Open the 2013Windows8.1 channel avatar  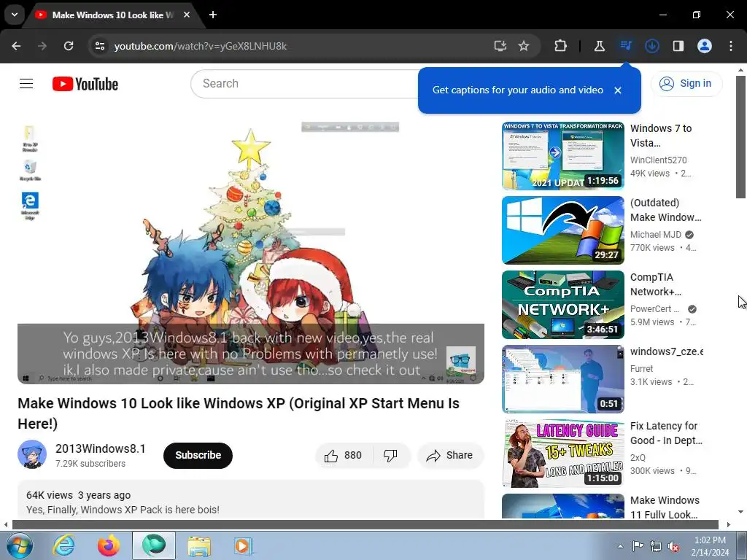pos(32,454)
